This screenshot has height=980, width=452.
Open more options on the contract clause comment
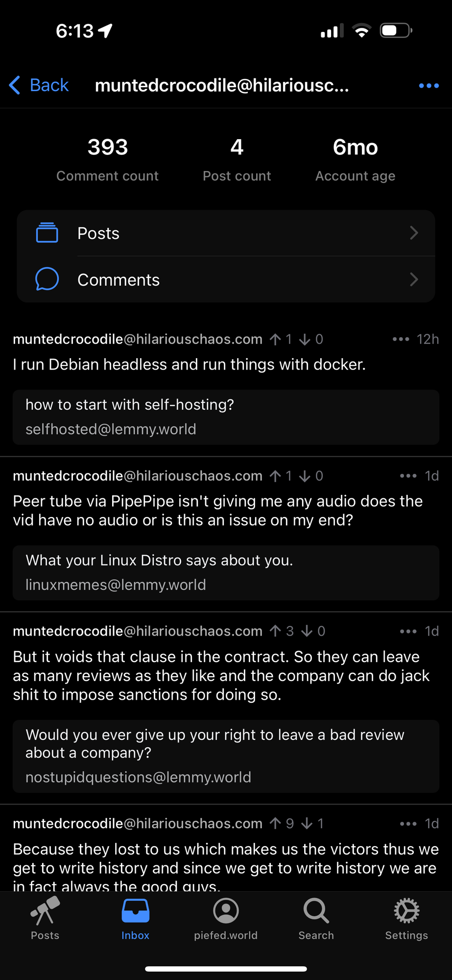tap(408, 631)
